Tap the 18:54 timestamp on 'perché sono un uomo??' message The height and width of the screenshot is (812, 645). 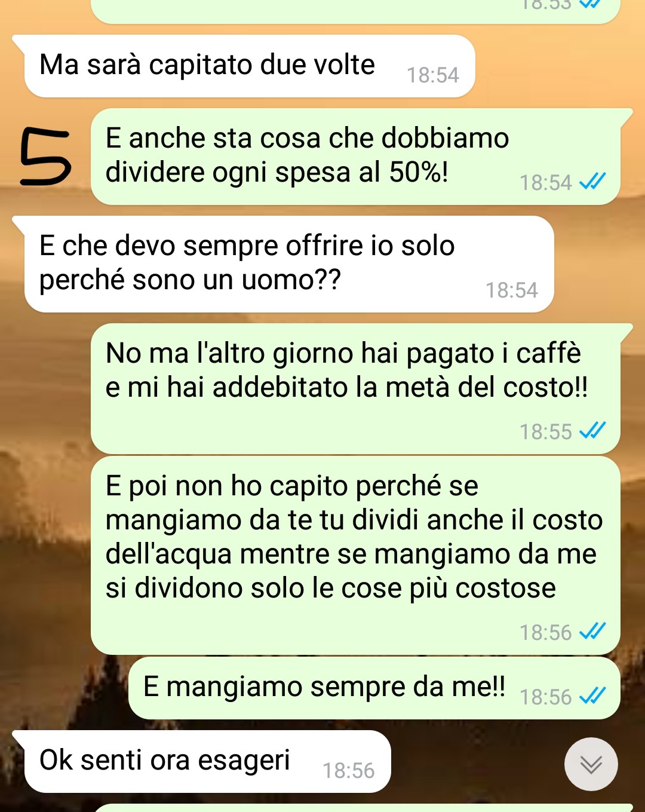pyautogui.click(x=512, y=290)
